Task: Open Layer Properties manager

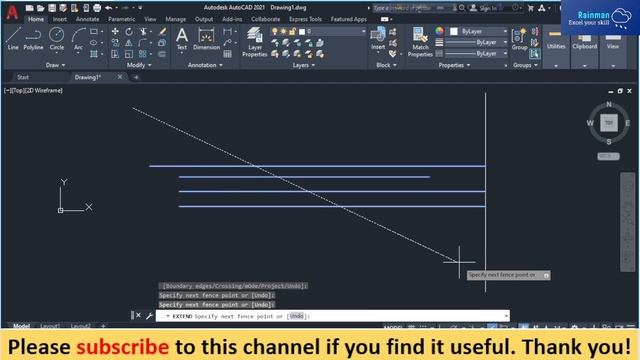Action: click(255, 42)
